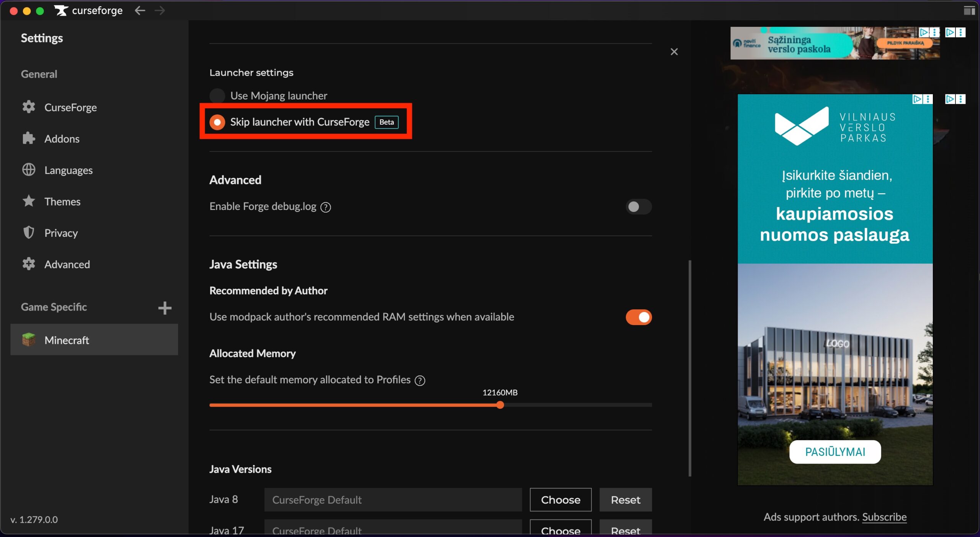Open help for Enable Forge debug.log
The height and width of the screenshot is (537, 980).
tap(326, 207)
